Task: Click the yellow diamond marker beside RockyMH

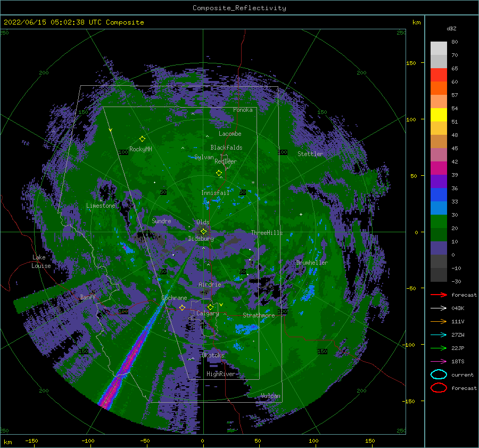Action: click(142, 139)
